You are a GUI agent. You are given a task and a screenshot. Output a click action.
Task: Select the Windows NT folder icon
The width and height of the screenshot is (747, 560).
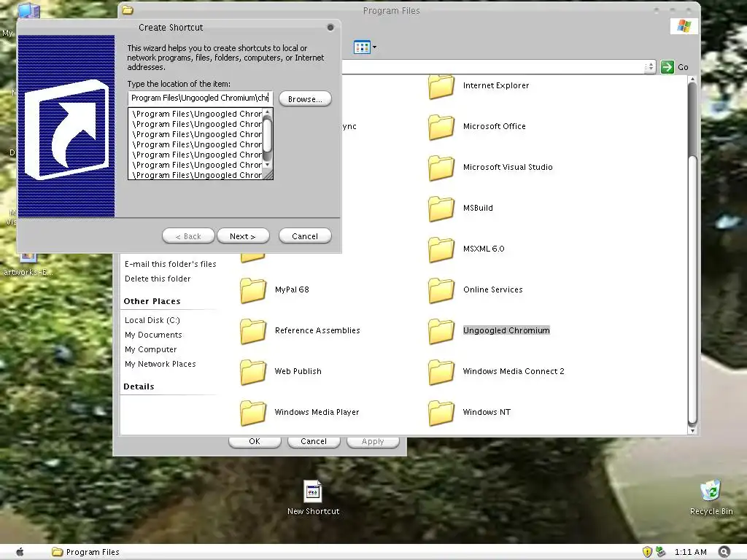tap(441, 413)
